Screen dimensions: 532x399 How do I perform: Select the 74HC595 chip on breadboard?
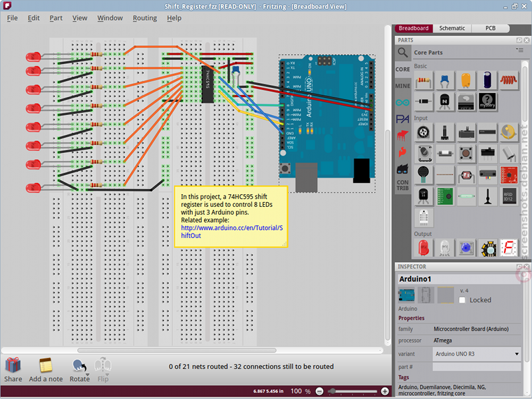[x=208, y=84]
